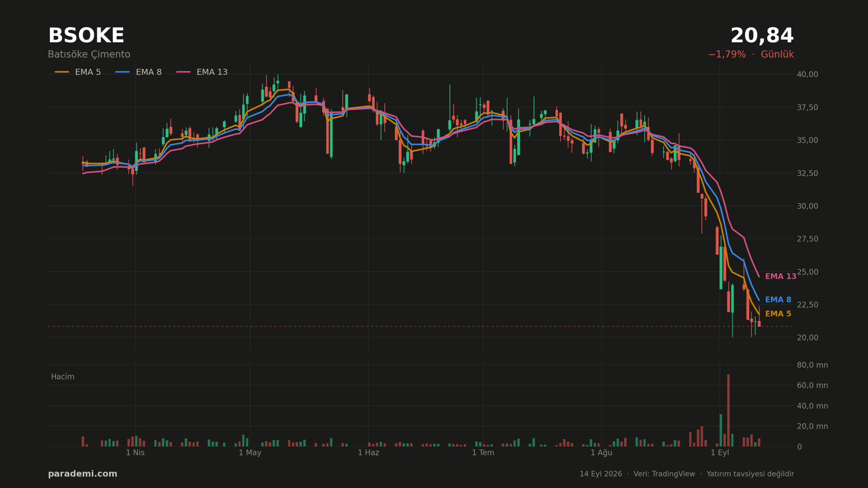The image size is (868, 488).
Task: Click the tall green volume bar at 1 Eyl
Action: point(720,431)
